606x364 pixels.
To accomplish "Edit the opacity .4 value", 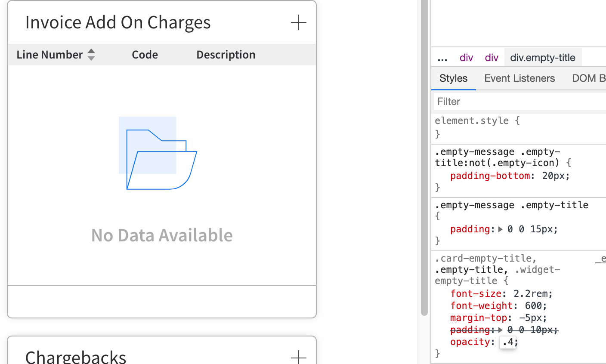I will point(508,342).
